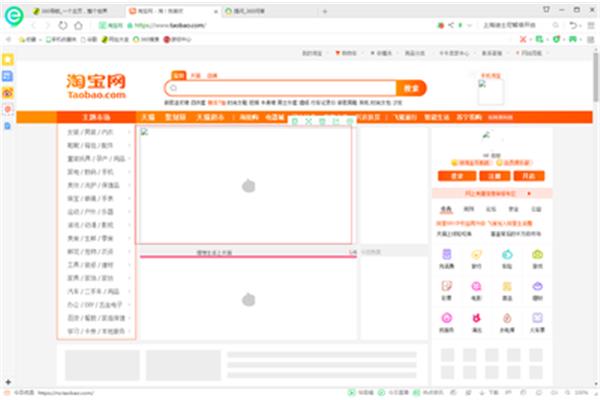600x400 pixels.
Task: Select the orange highlighted search type tab
Action: pyautogui.click(x=179, y=75)
